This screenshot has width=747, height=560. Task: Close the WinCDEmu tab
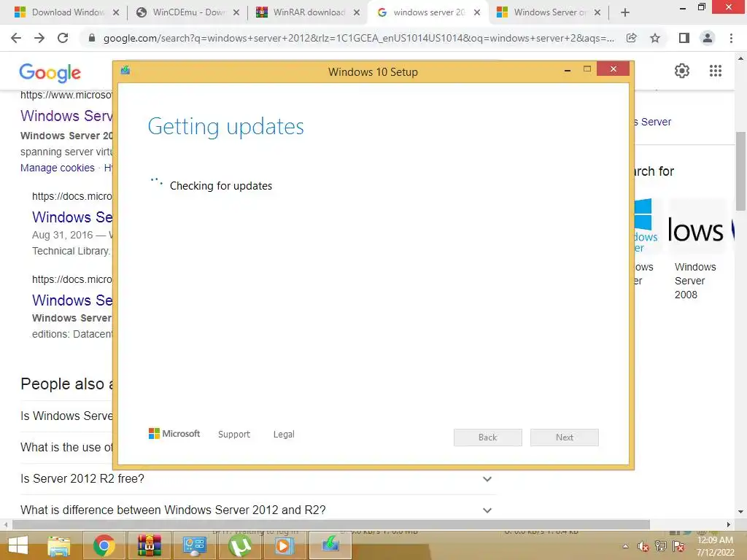(236, 13)
